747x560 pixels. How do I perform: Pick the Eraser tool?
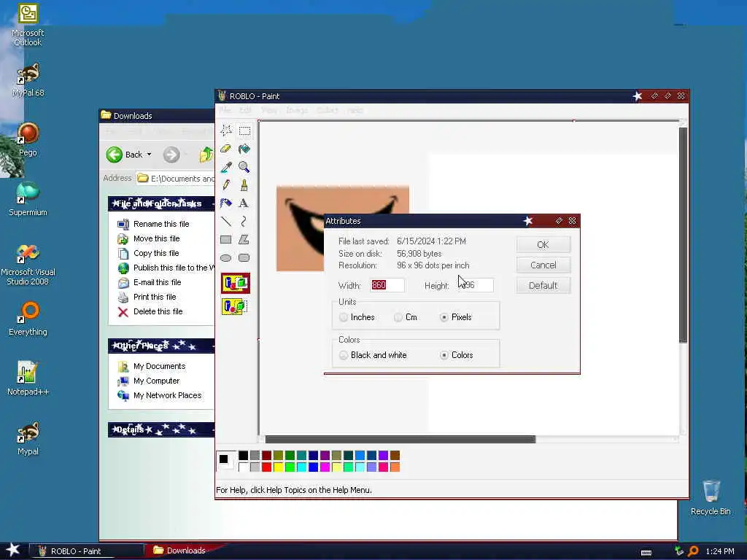(x=226, y=149)
